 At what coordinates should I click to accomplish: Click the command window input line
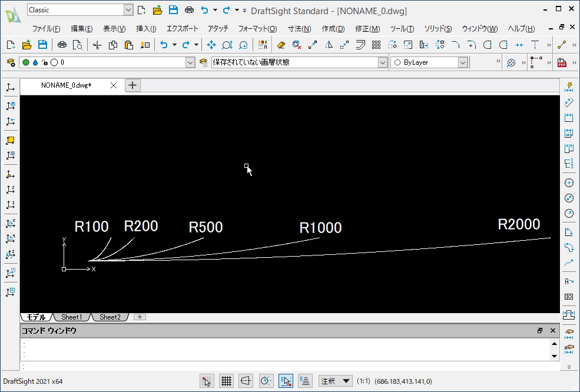[x=290, y=367]
